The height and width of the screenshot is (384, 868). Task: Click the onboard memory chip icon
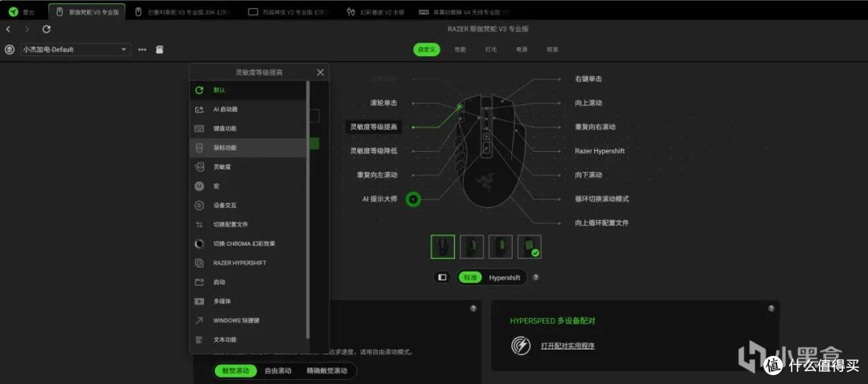coord(159,49)
